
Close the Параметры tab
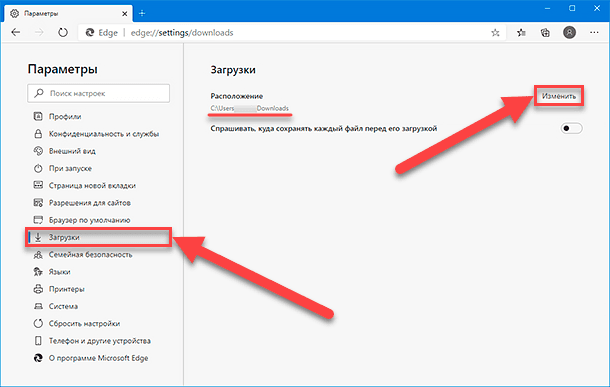click(x=124, y=14)
